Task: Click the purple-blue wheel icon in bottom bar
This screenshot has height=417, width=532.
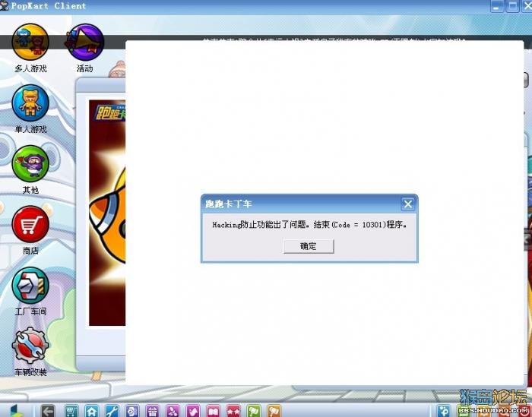Action: pos(132,411)
